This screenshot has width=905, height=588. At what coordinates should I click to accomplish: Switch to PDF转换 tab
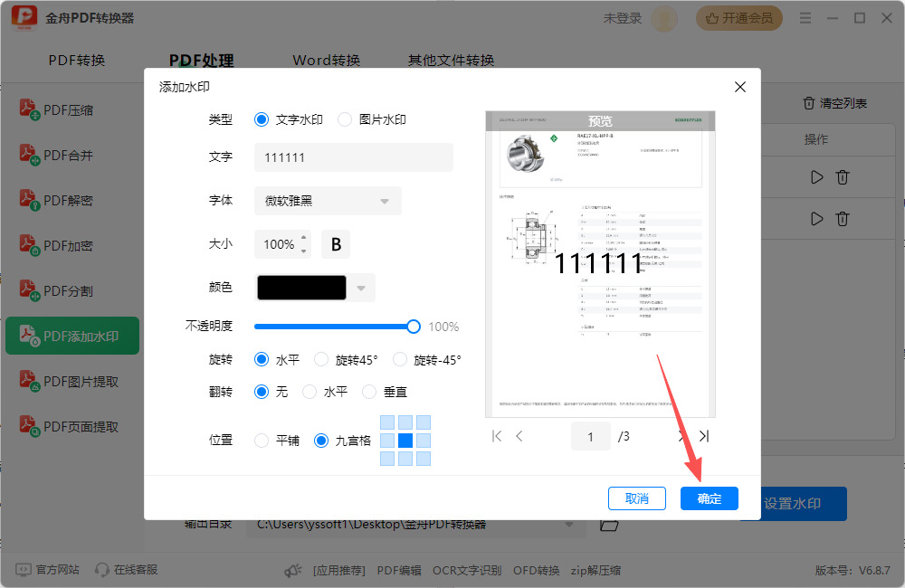tap(77, 60)
